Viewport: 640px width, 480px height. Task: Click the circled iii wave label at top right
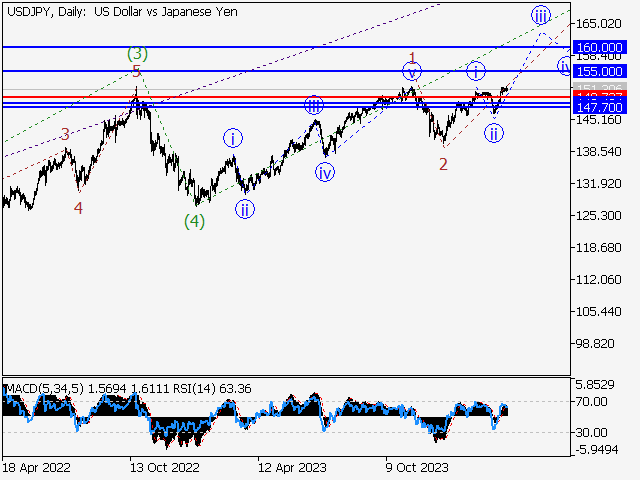click(x=541, y=14)
